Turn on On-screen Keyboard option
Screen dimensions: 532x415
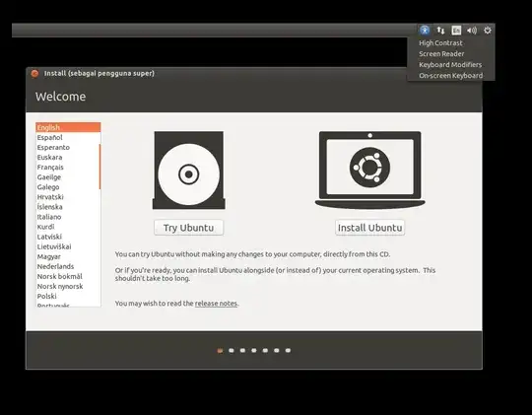450,76
